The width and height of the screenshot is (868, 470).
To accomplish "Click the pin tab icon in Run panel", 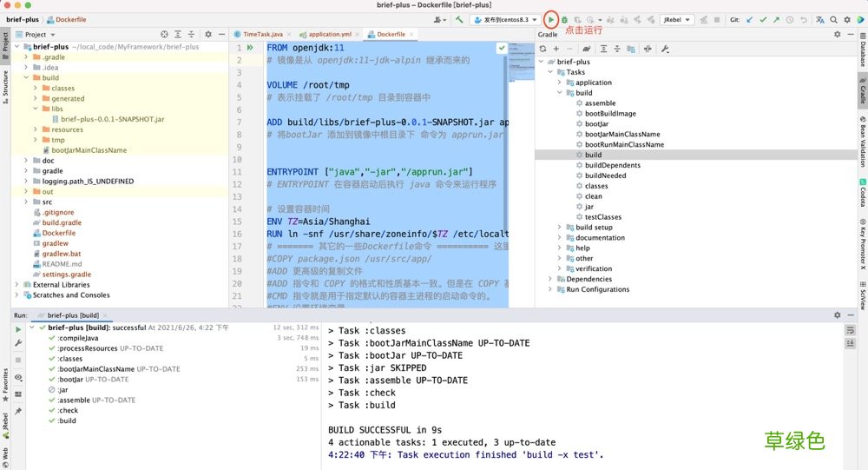I will coord(18,411).
